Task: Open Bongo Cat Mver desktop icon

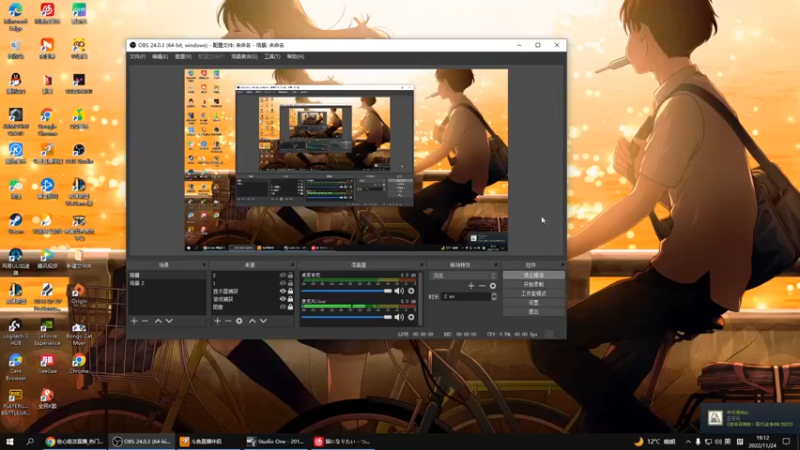Action: click(x=79, y=331)
